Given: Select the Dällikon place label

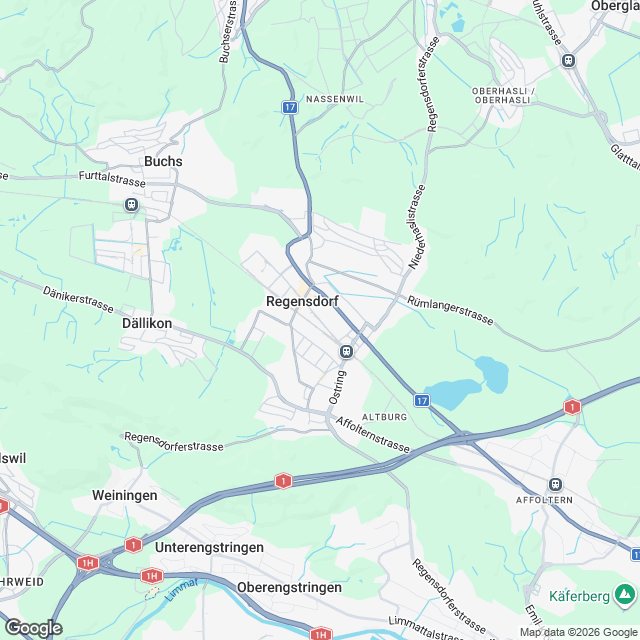Looking at the screenshot, I should (147, 323).
